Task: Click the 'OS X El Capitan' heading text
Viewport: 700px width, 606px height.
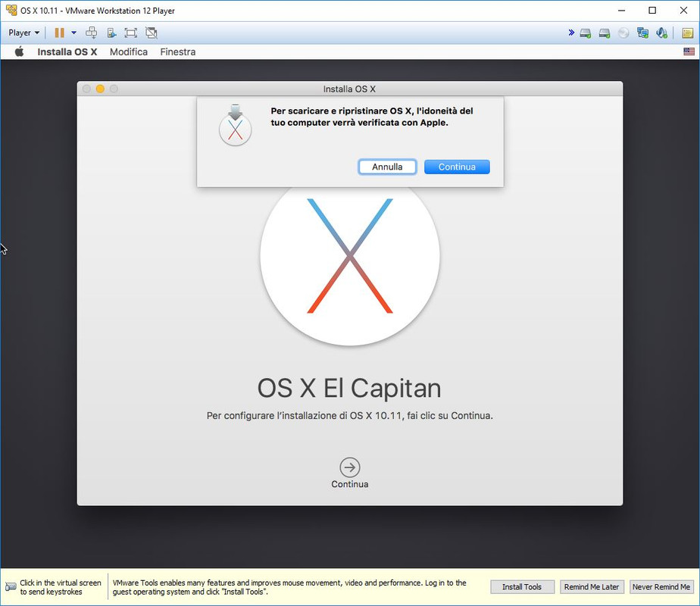Action: click(x=349, y=389)
